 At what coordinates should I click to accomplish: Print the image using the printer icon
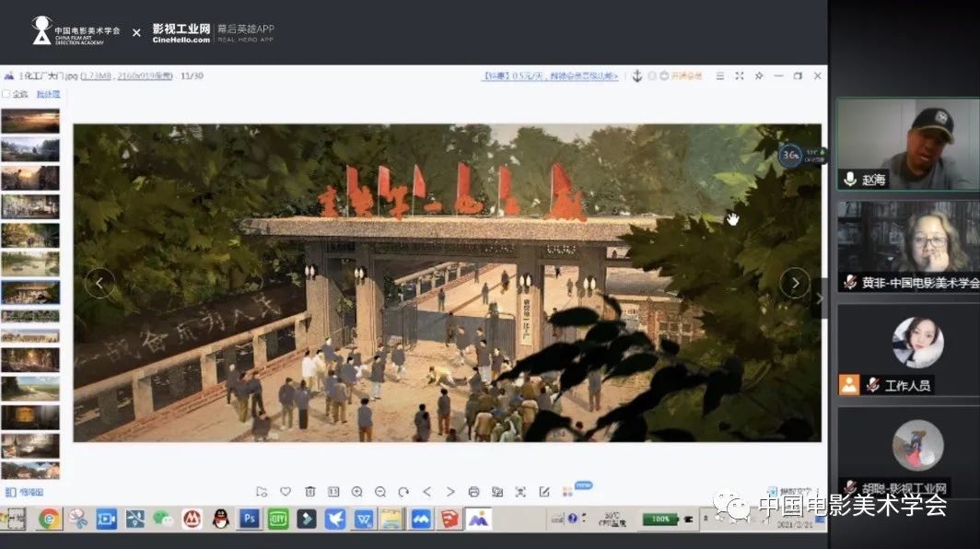[x=473, y=492]
